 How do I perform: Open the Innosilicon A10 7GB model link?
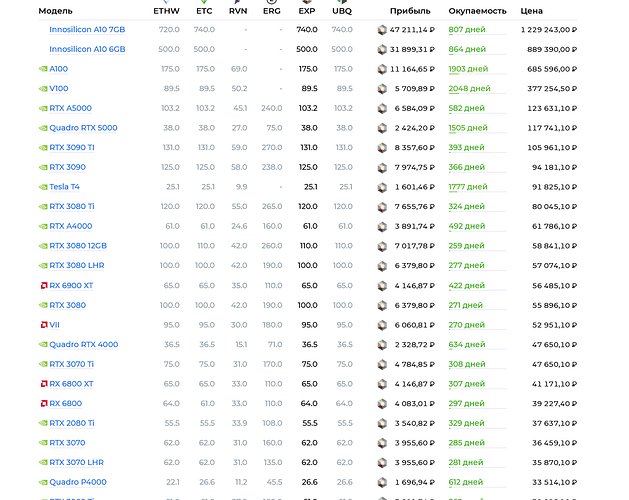point(87,30)
